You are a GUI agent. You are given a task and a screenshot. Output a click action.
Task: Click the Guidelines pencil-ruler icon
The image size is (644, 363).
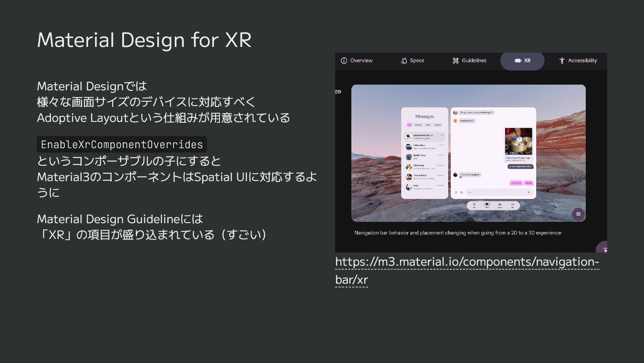[456, 60]
